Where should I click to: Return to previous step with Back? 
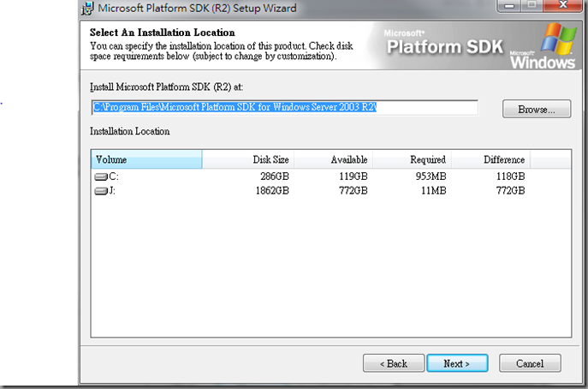coord(394,363)
